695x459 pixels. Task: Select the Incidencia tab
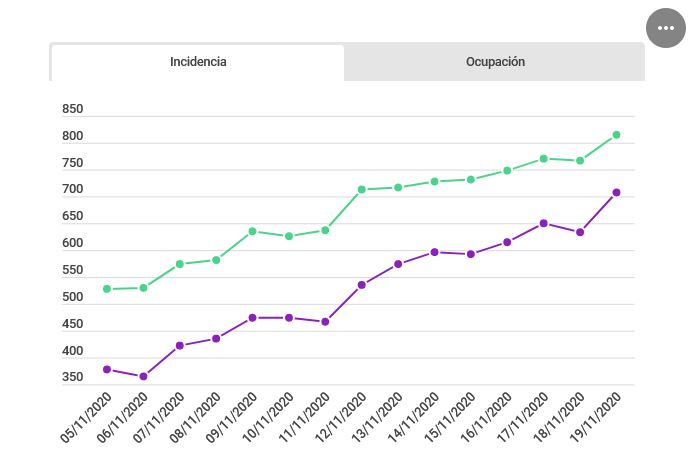coord(198,62)
